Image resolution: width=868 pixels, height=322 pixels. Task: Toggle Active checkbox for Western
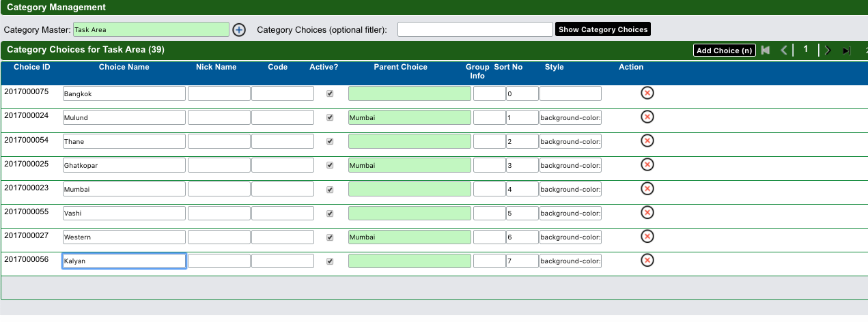tap(330, 237)
